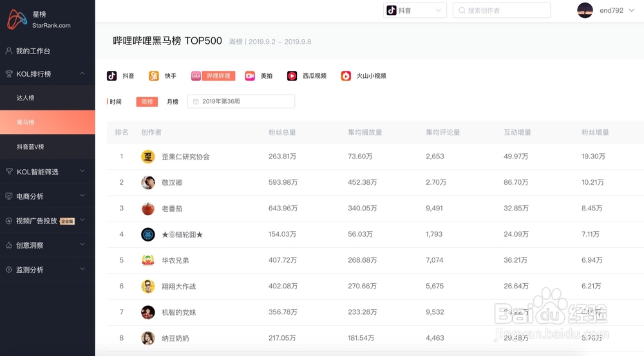644x356 pixels.
Task: Open 歪果仁研究协会 avatar
Action: [x=148, y=156]
